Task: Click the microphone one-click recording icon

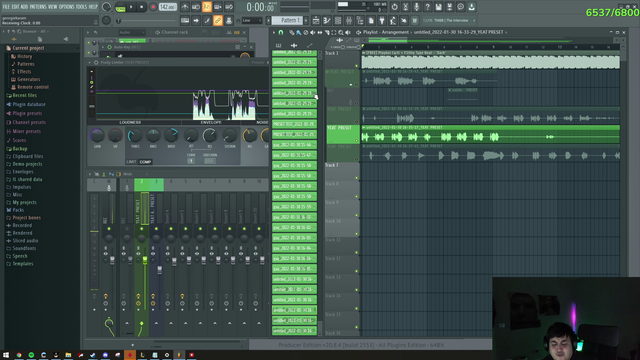Action: (416, 7)
